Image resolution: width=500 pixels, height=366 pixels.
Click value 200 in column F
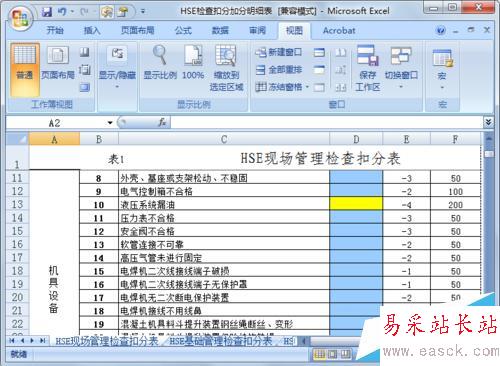pos(455,204)
